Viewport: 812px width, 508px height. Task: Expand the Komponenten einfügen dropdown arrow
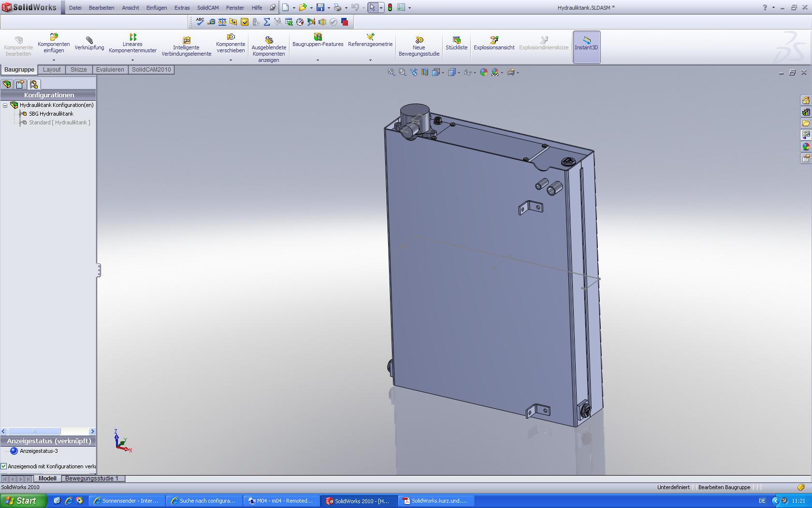click(54, 60)
